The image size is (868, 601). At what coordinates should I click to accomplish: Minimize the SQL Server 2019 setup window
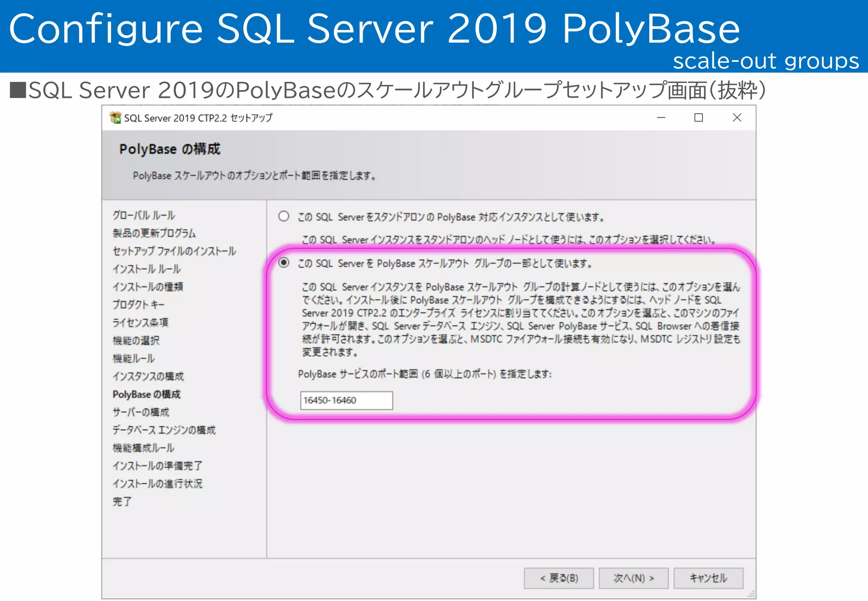coord(661,118)
